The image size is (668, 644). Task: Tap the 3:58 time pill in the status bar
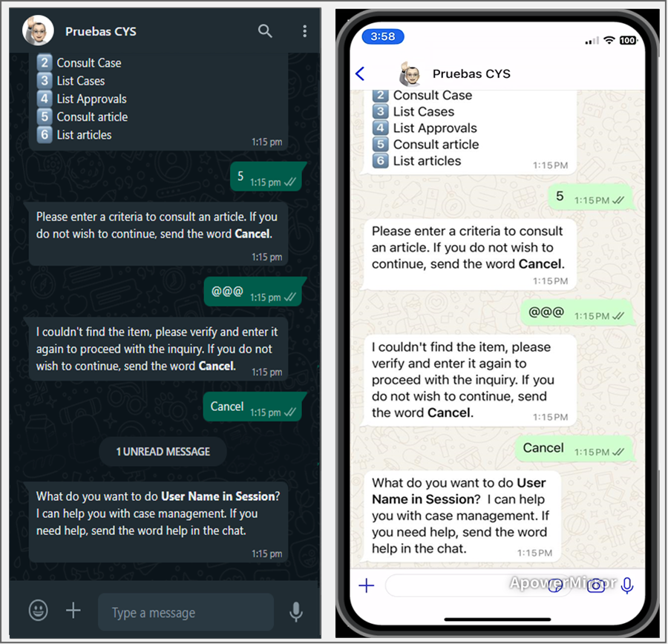(382, 36)
